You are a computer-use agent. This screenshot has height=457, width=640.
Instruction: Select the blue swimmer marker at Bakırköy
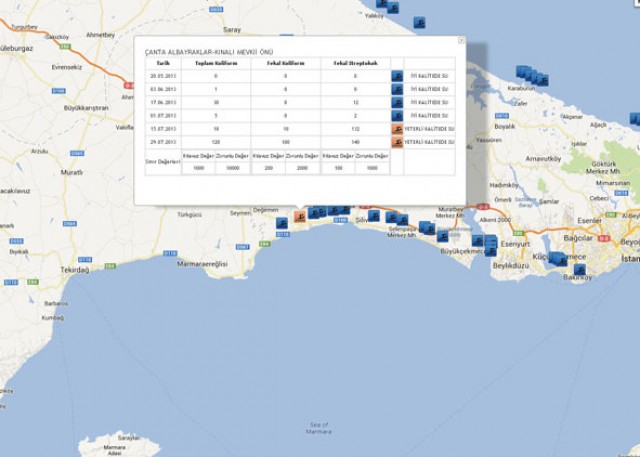click(x=580, y=269)
